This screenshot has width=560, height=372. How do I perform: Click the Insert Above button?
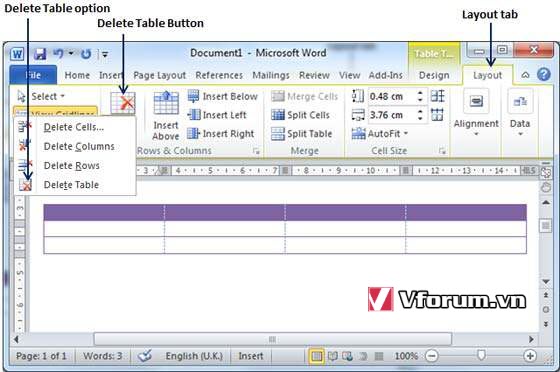pyautogui.click(x=166, y=116)
